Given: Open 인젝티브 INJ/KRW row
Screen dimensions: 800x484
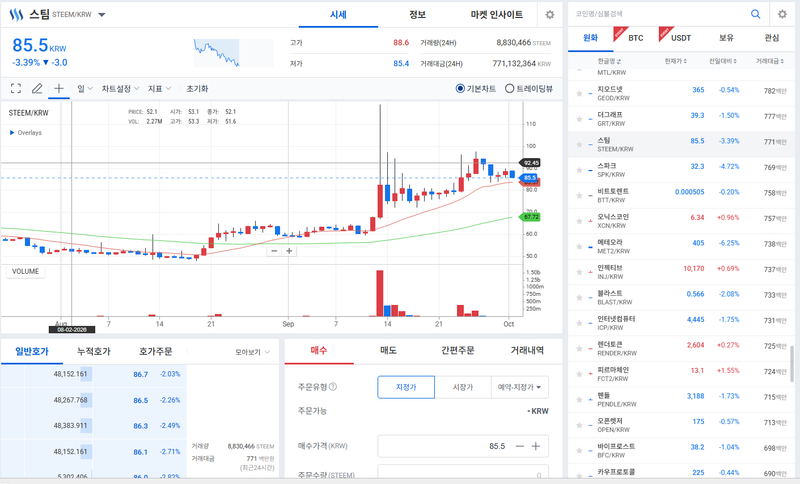Looking at the screenshot, I should coord(681,272).
